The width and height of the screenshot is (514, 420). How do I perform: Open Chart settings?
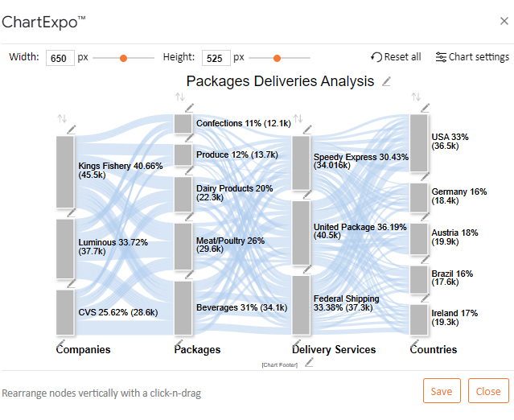[x=472, y=57]
